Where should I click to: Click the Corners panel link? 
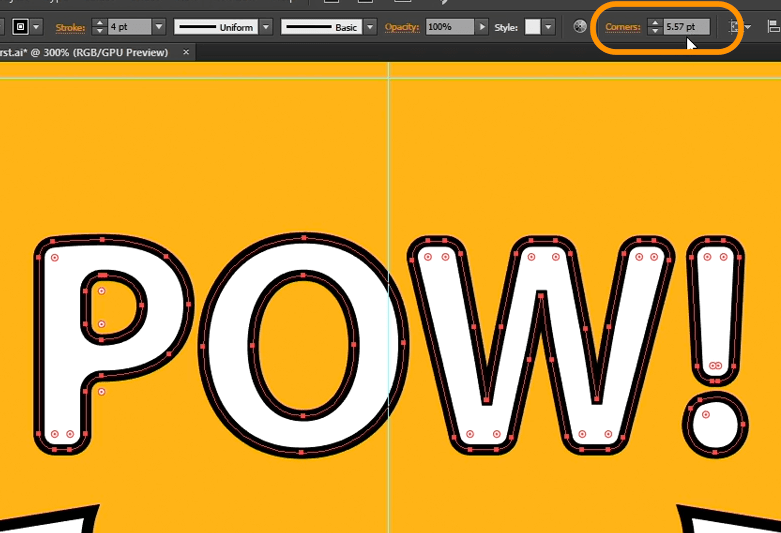623,27
